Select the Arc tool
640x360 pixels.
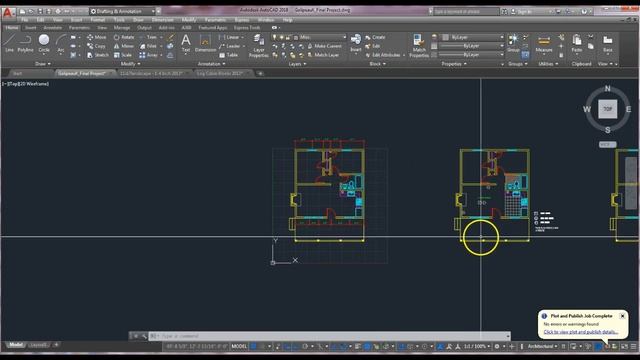point(60,43)
